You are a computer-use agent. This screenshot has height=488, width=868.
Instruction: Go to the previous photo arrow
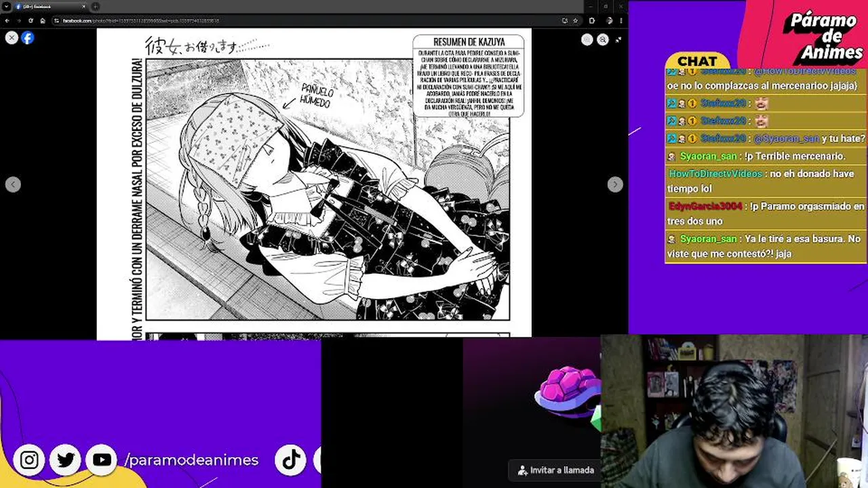pos(13,184)
